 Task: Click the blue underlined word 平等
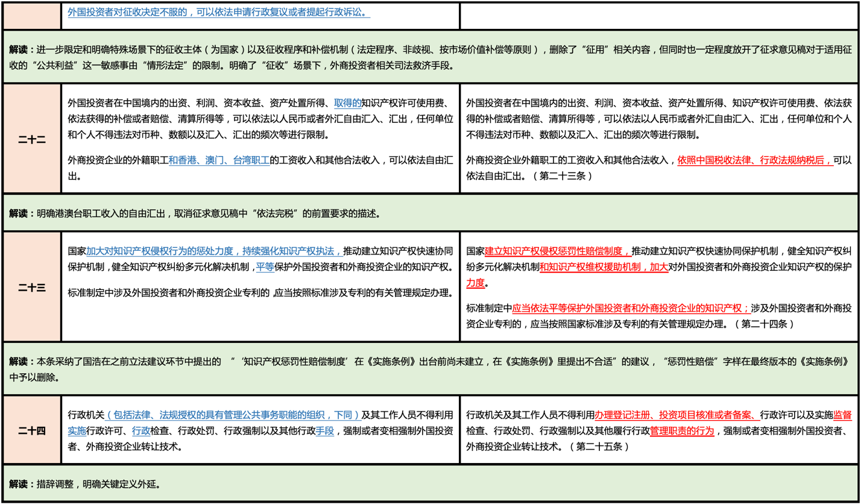(x=265, y=267)
